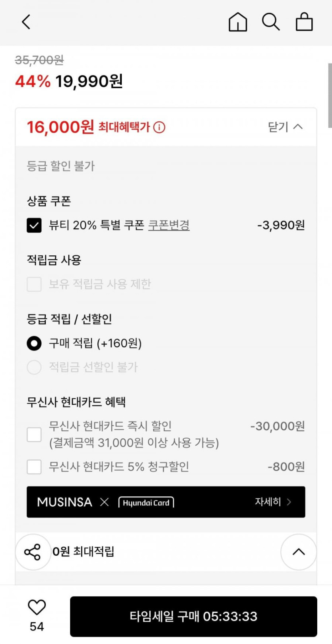Tap the share icon button
The image size is (332, 644).
33,552
